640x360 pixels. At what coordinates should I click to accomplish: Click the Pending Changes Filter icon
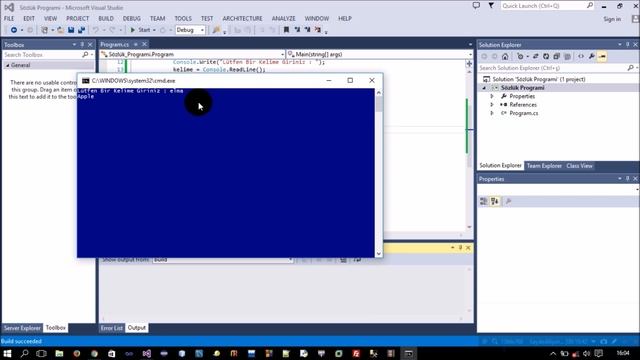point(520,56)
